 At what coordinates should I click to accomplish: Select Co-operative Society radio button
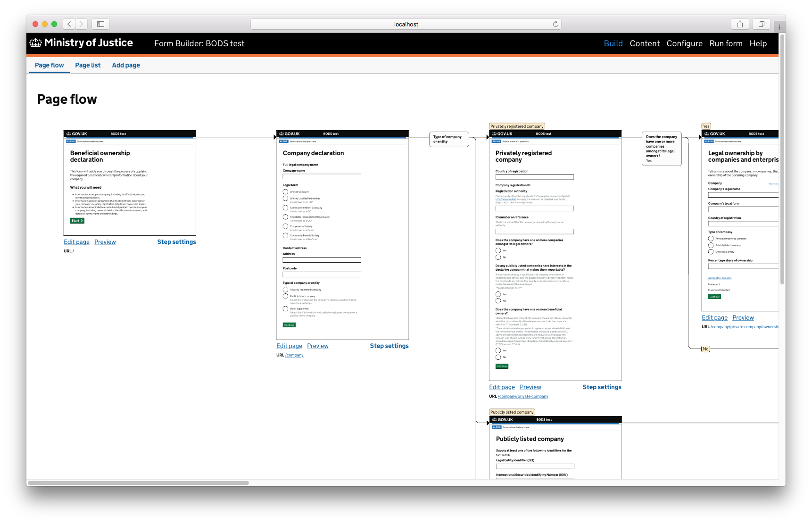(285, 226)
